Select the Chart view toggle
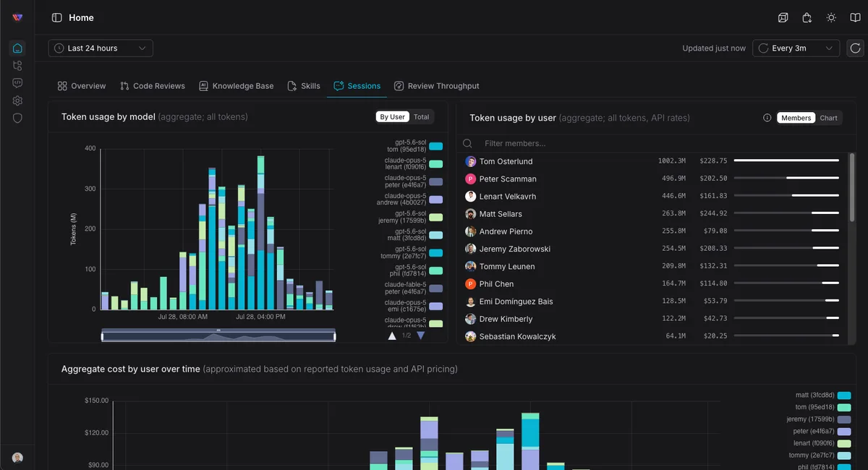868x470 pixels. (829, 118)
